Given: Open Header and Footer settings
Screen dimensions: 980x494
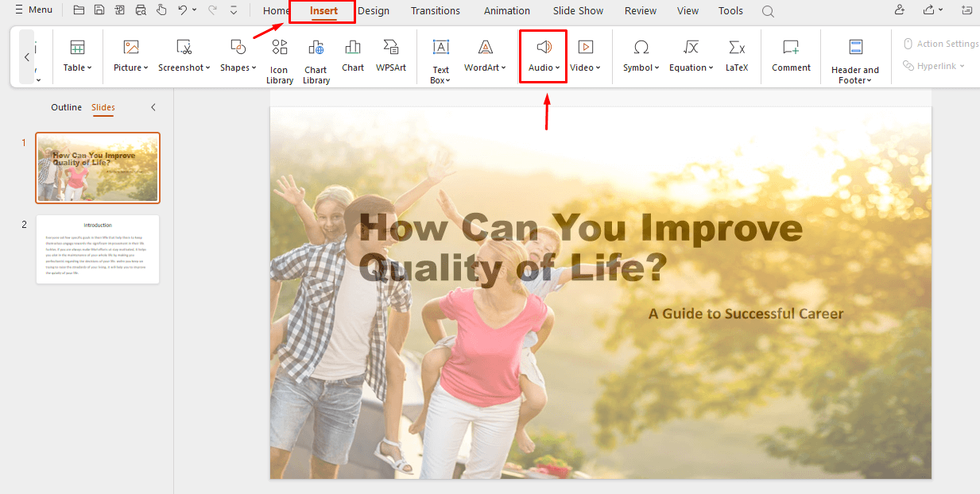Looking at the screenshot, I should (854, 56).
